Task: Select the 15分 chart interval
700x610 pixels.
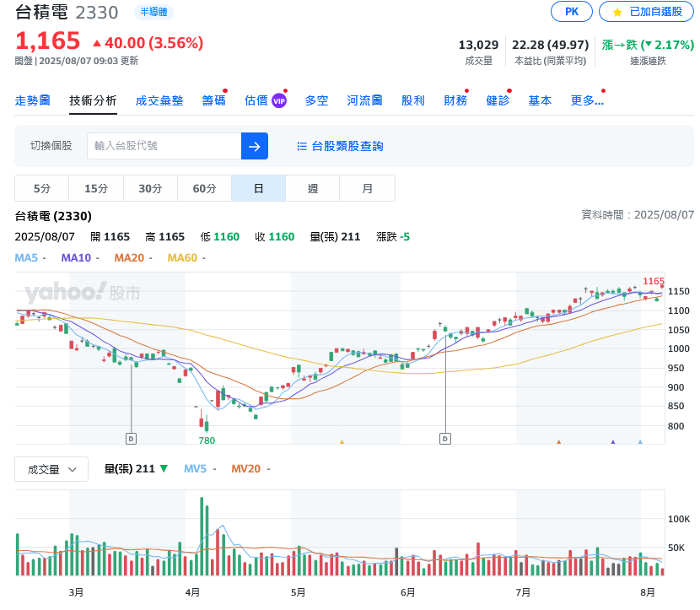Action: (x=96, y=188)
